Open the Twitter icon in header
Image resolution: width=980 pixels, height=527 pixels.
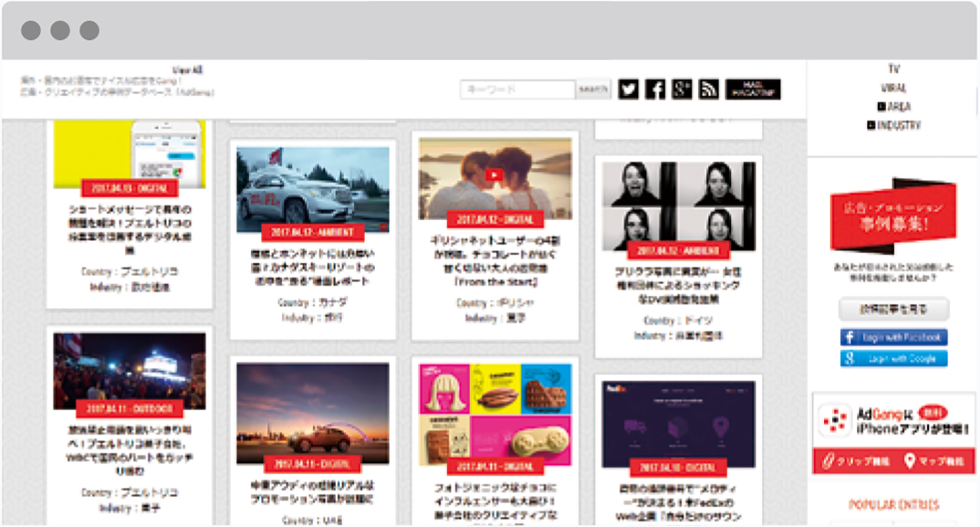(x=629, y=89)
